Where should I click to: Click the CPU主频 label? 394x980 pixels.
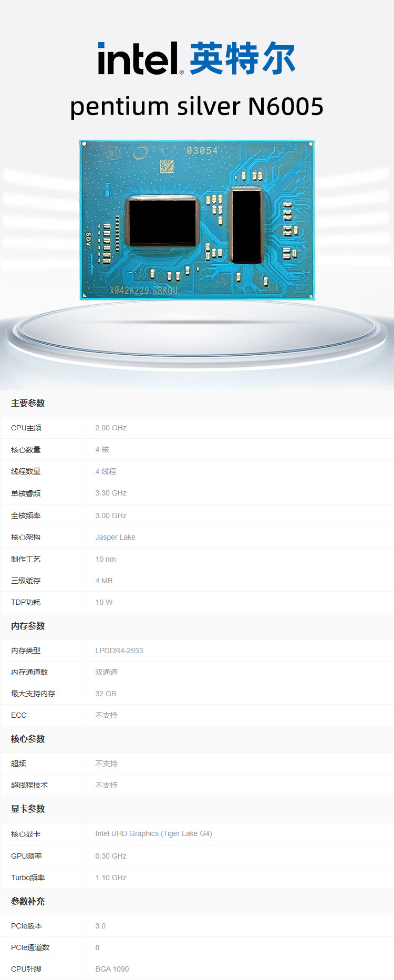click(26, 428)
